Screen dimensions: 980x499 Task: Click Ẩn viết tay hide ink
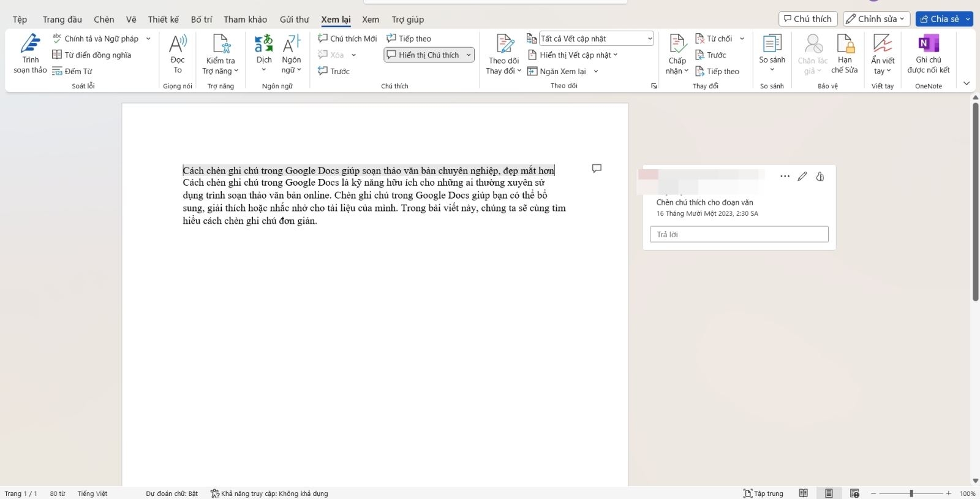883,54
